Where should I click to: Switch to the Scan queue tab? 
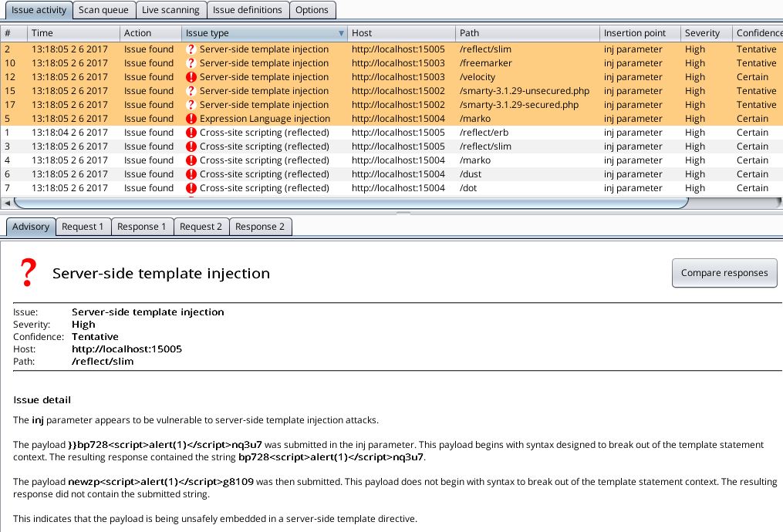coord(103,10)
